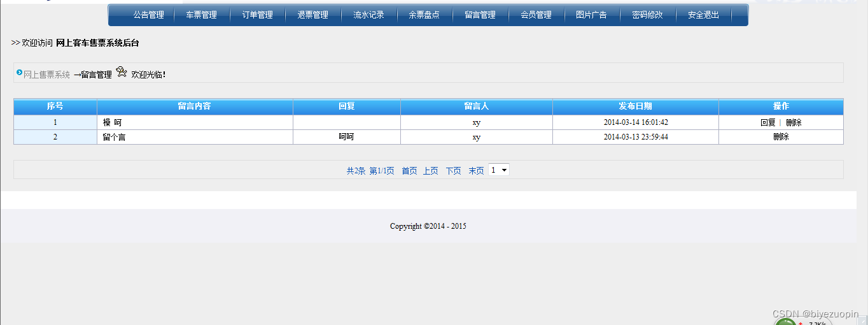Click date 2014-03-14 16:01:42
This screenshot has width=868, height=325.
point(636,122)
